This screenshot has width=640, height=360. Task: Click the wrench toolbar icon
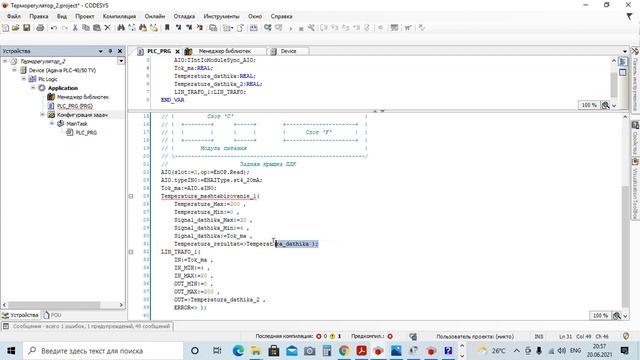point(311,28)
